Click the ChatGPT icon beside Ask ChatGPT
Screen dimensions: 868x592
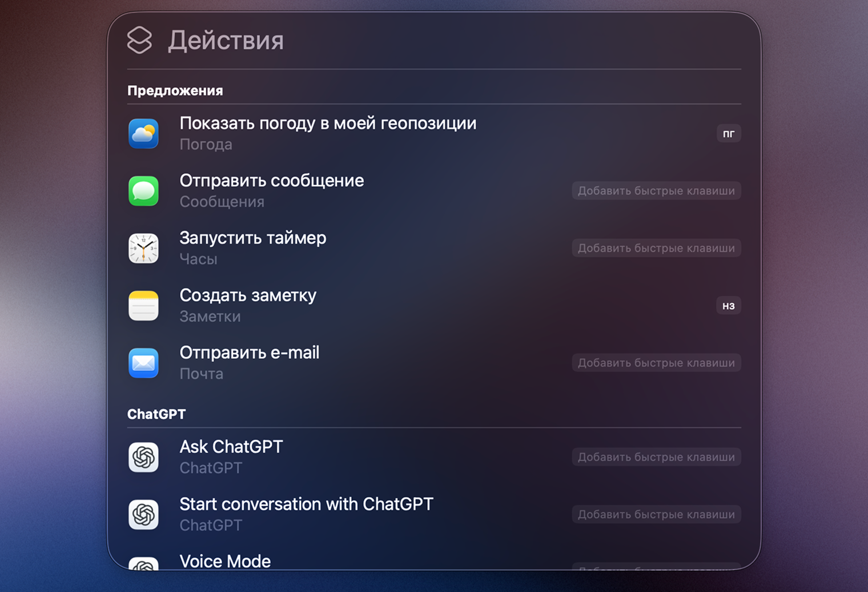[x=143, y=457]
